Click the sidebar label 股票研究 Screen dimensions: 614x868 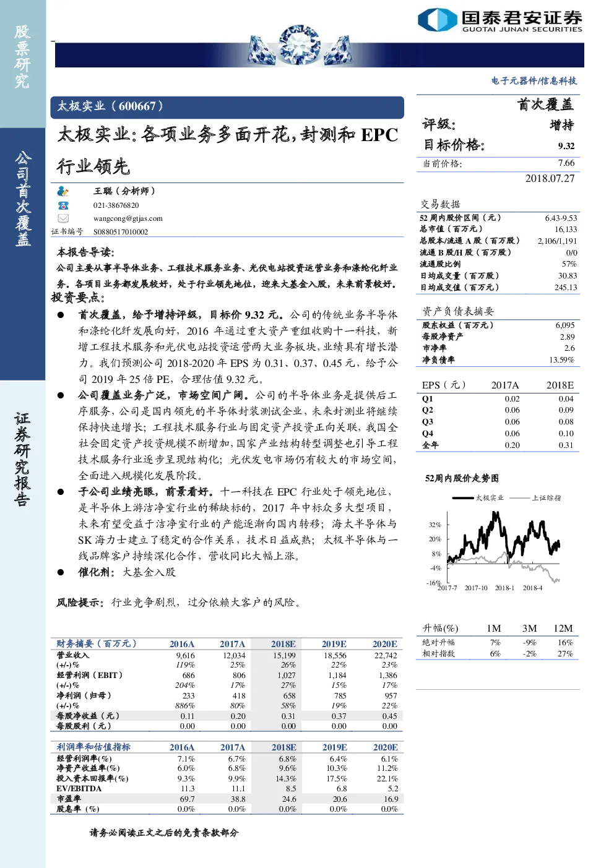point(22,56)
